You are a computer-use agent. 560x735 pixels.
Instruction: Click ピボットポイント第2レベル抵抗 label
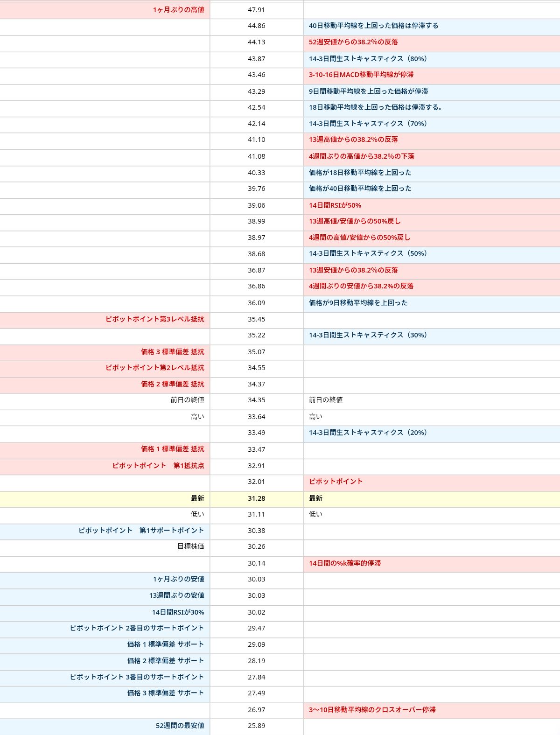click(x=155, y=368)
